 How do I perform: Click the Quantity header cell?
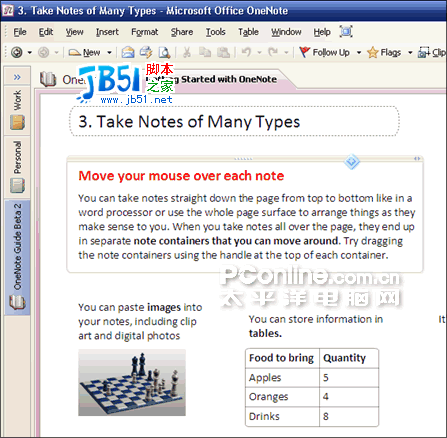[x=349, y=358]
